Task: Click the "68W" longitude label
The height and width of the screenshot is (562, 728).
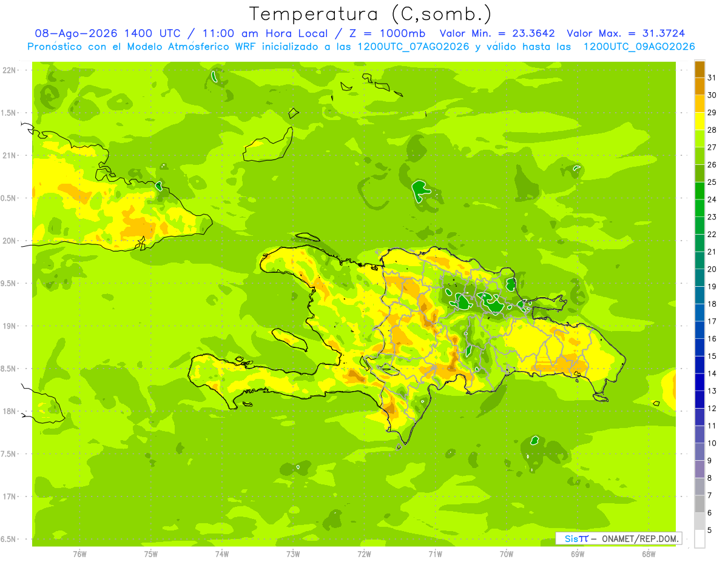Action: 649,554
